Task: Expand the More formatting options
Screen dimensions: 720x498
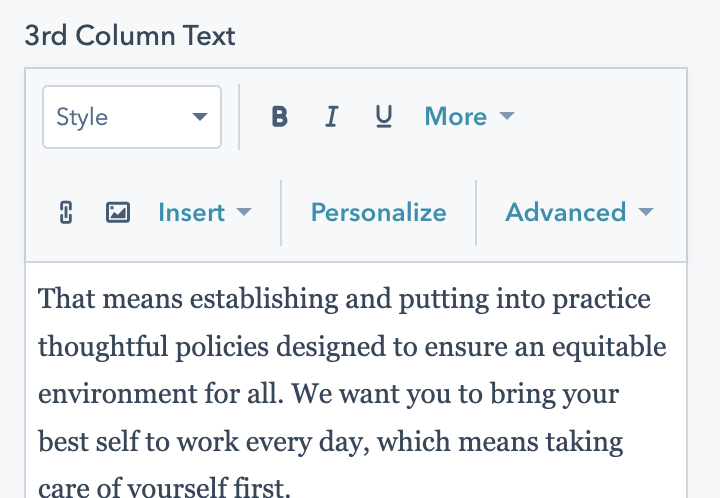Action: pos(456,117)
